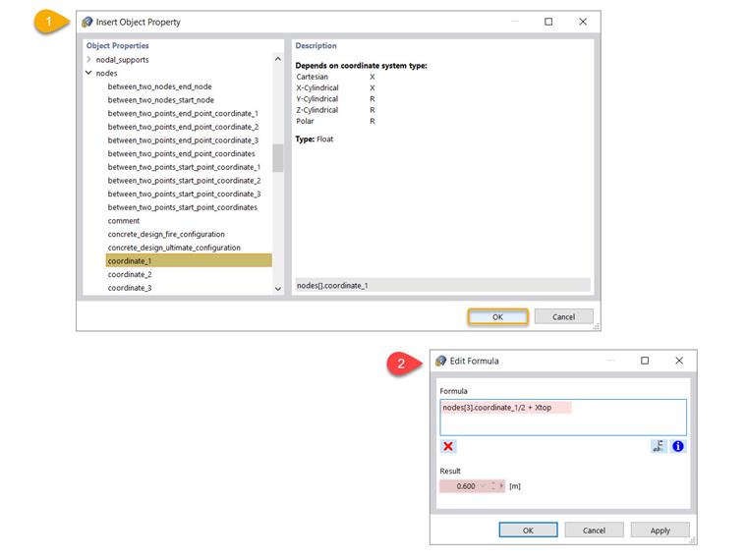Viewport: 747px width, 560px height.
Task: Click the nodes tree label
Action: tap(107, 73)
